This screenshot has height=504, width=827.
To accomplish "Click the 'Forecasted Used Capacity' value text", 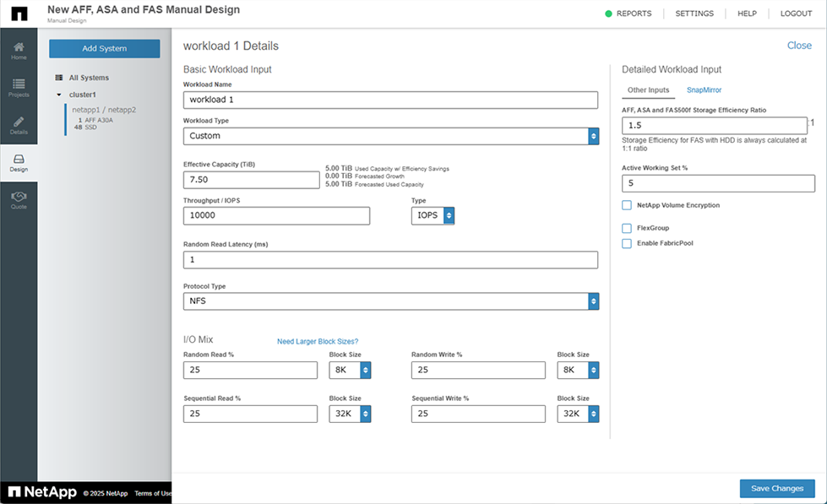I will point(339,184).
